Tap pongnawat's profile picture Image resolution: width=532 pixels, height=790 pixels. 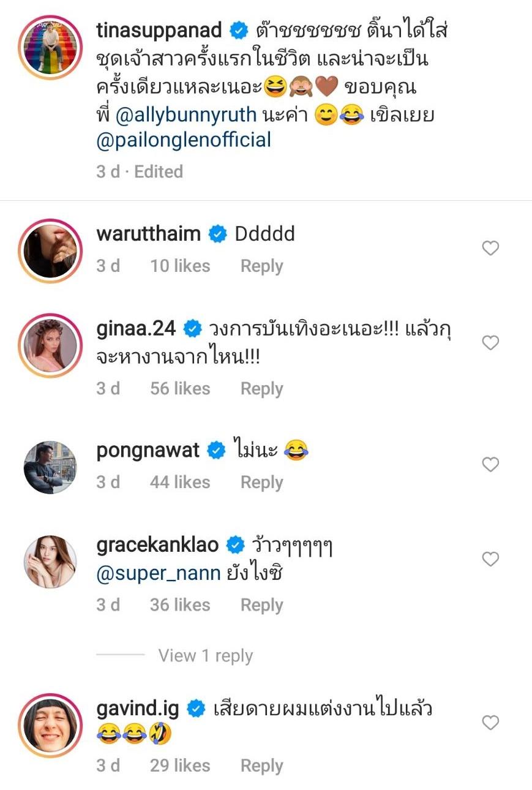tap(50, 467)
